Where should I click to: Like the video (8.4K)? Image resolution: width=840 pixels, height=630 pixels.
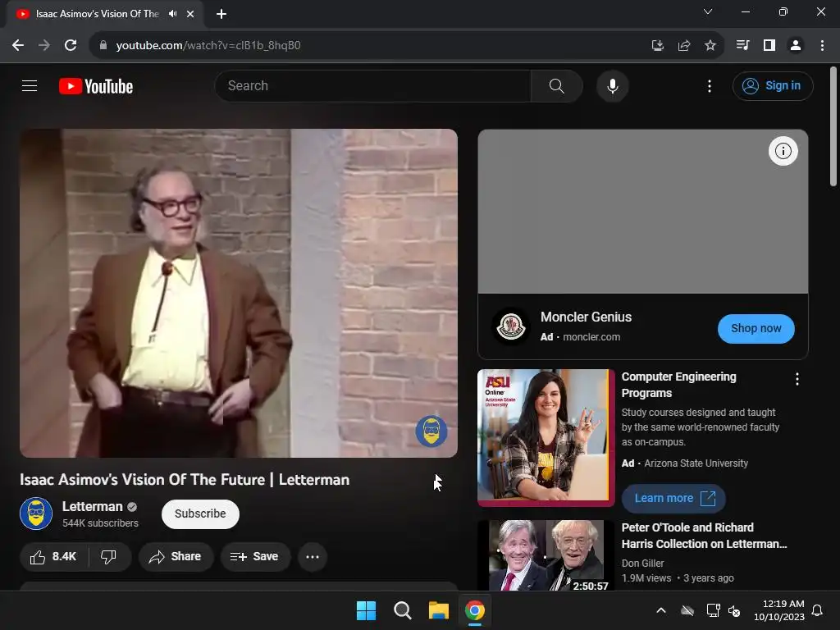pos(53,557)
